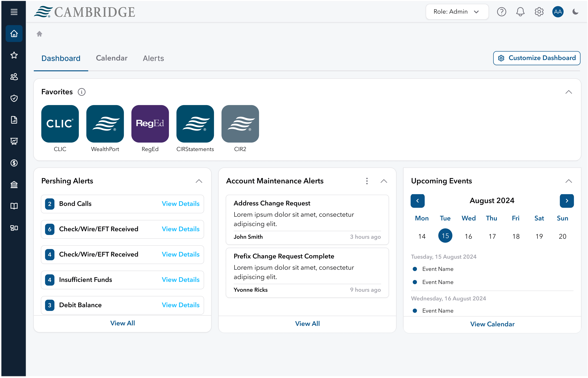The width and height of the screenshot is (588, 378).
Task: Open the dollar coin sidebar icon
Action: [x=14, y=163]
